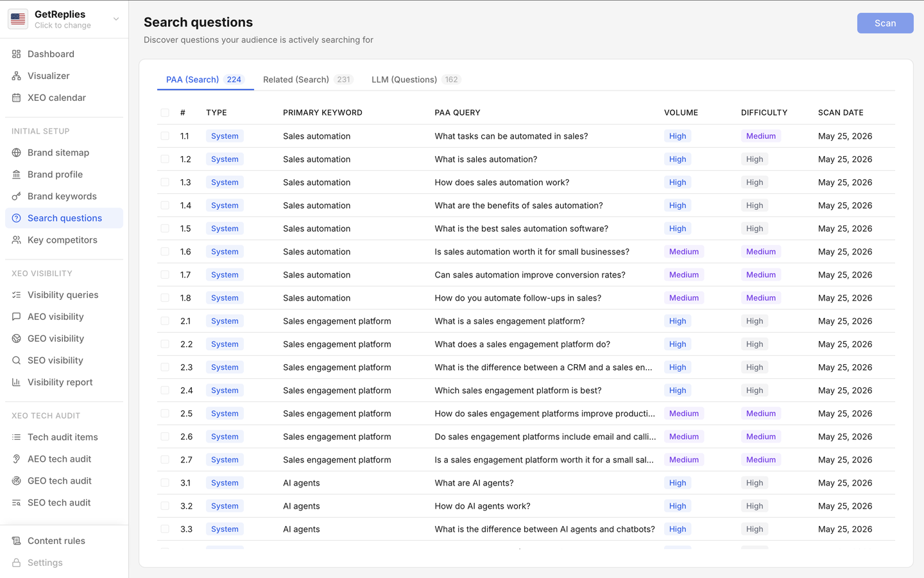Open Brand sitemap in the sidebar
The image size is (924, 578).
(64, 153)
